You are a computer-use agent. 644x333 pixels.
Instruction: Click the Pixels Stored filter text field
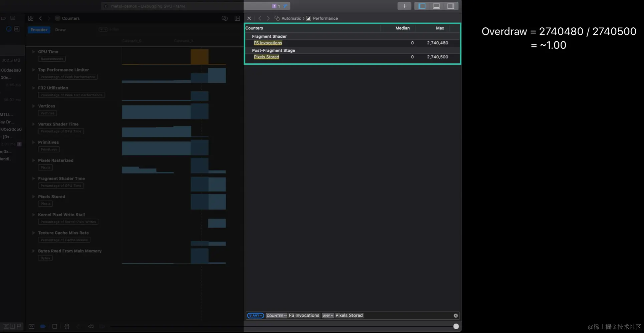[349, 315]
